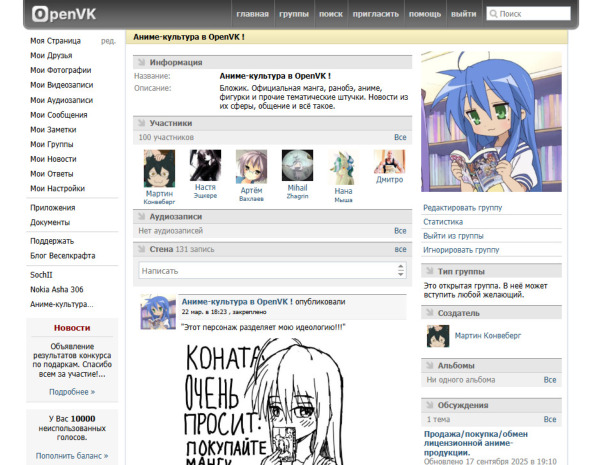Focus the Поиск search field
The width and height of the screenshot is (604, 465).
pos(528,14)
